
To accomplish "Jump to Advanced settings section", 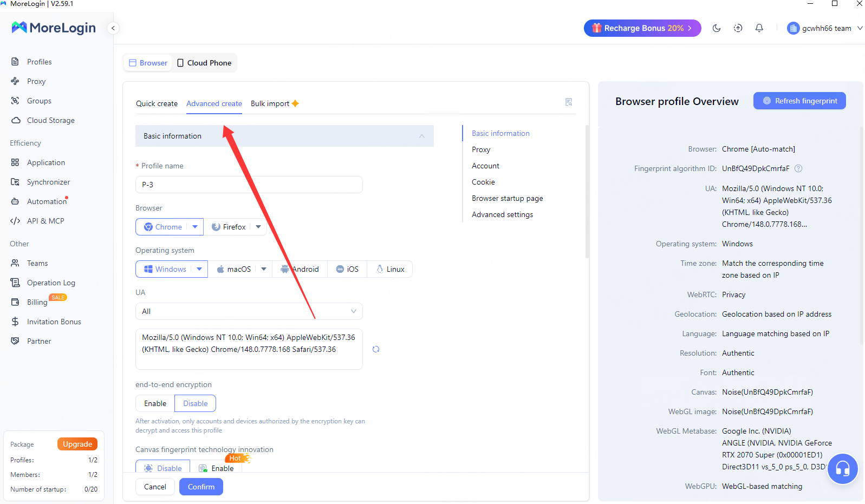I will (x=502, y=214).
